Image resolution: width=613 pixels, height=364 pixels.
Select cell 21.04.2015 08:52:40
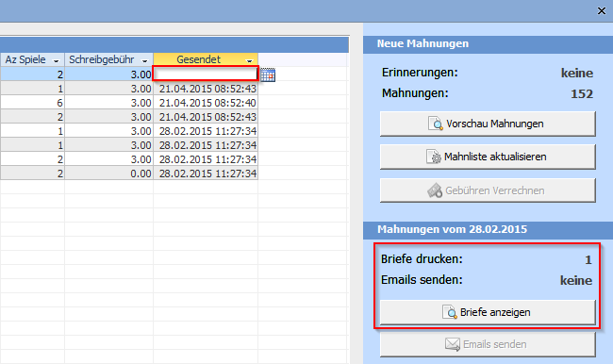(206, 103)
